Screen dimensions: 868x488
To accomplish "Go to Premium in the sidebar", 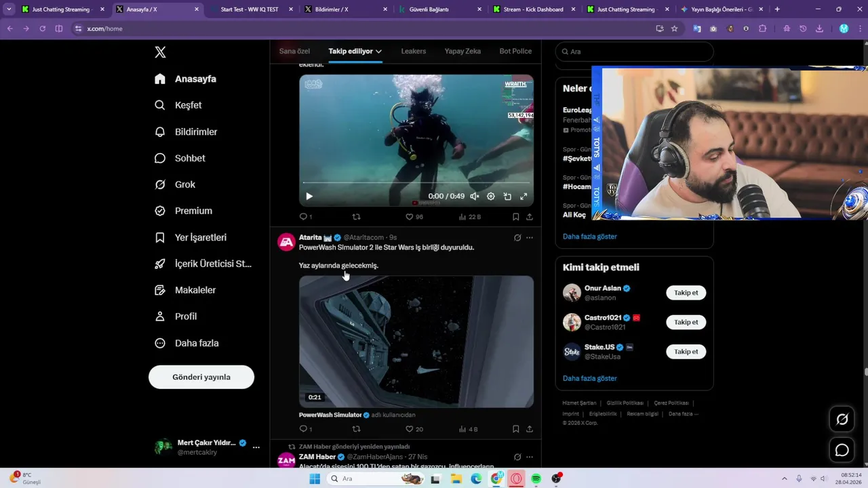I will [183, 211].
